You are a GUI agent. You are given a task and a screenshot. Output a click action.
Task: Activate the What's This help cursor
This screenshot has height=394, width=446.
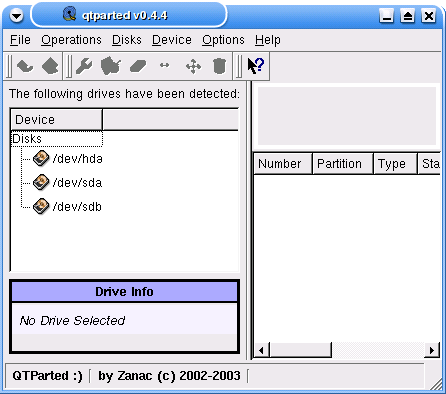(x=256, y=65)
